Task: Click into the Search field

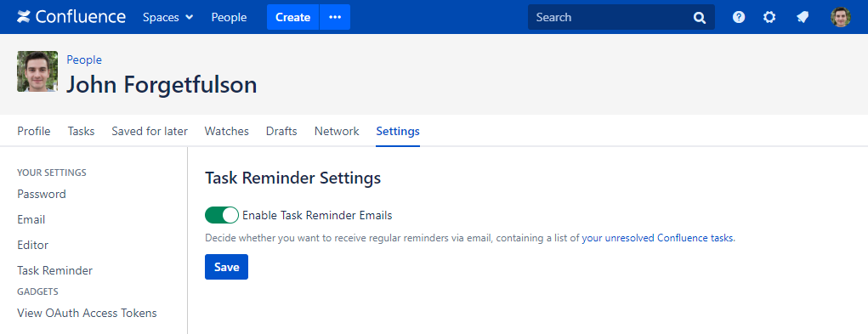Action: coord(612,17)
